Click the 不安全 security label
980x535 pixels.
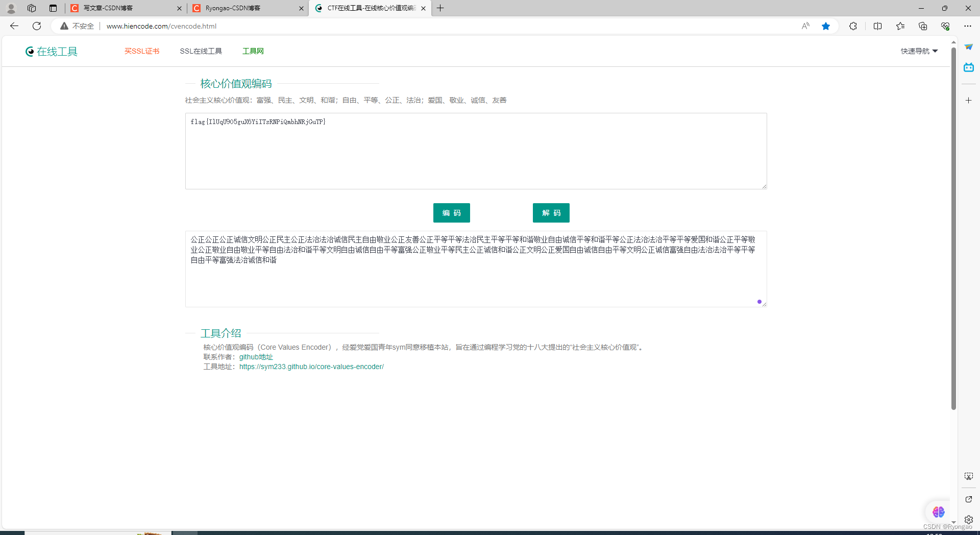[83, 26]
